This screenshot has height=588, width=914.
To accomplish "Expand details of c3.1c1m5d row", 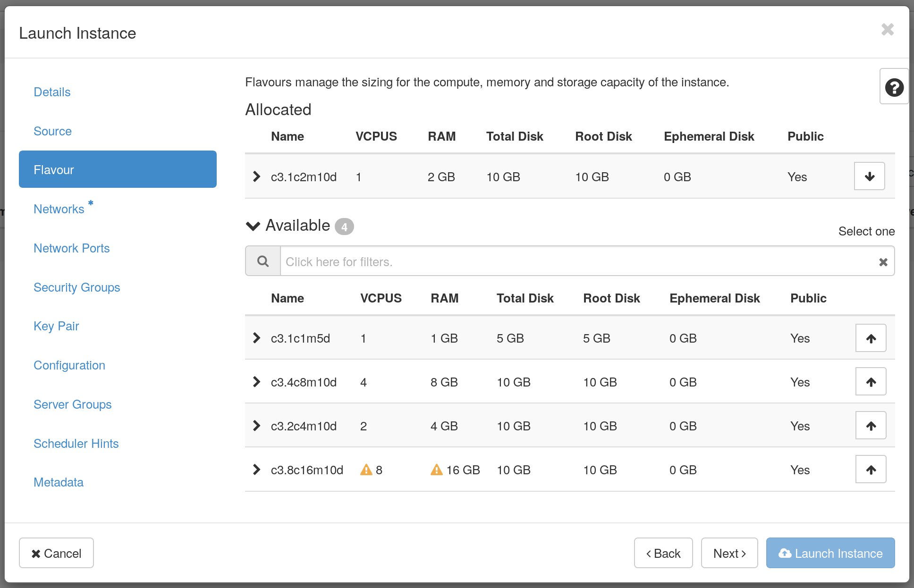I will point(256,338).
